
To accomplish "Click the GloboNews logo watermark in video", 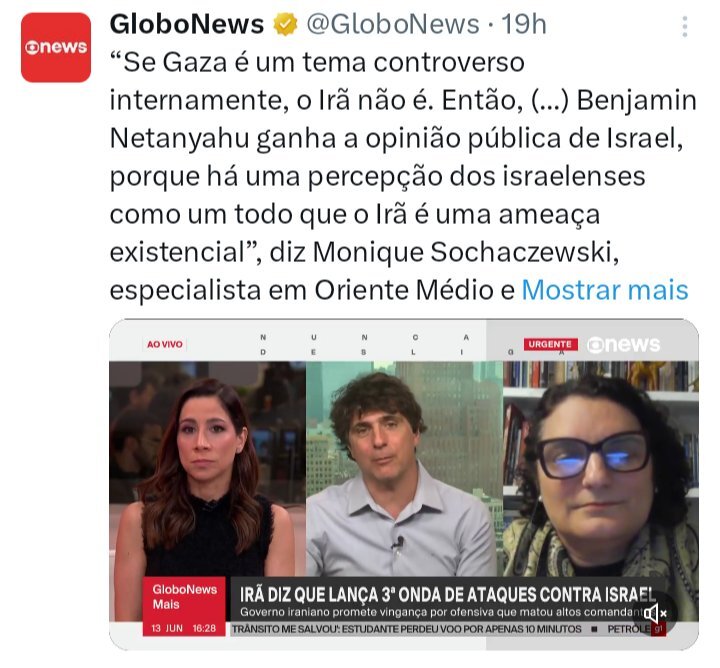I will click(x=624, y=345).
